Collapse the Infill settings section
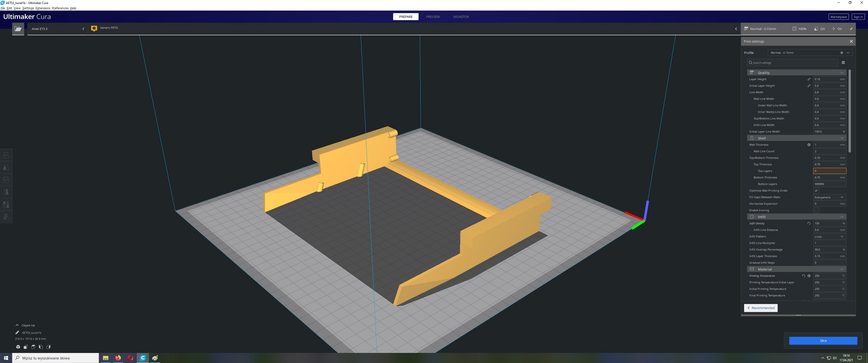 pyautogui.click(x=796, y=217)
